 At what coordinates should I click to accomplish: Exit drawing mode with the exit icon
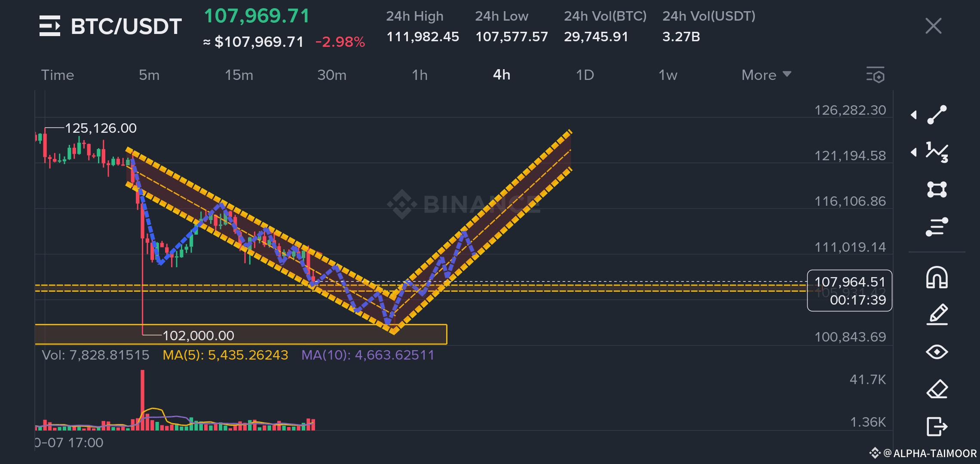point(937,427)
